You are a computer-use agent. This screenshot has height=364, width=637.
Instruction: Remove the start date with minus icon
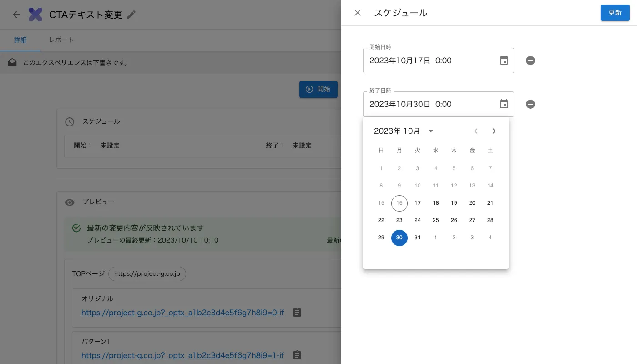coord(531,61)
